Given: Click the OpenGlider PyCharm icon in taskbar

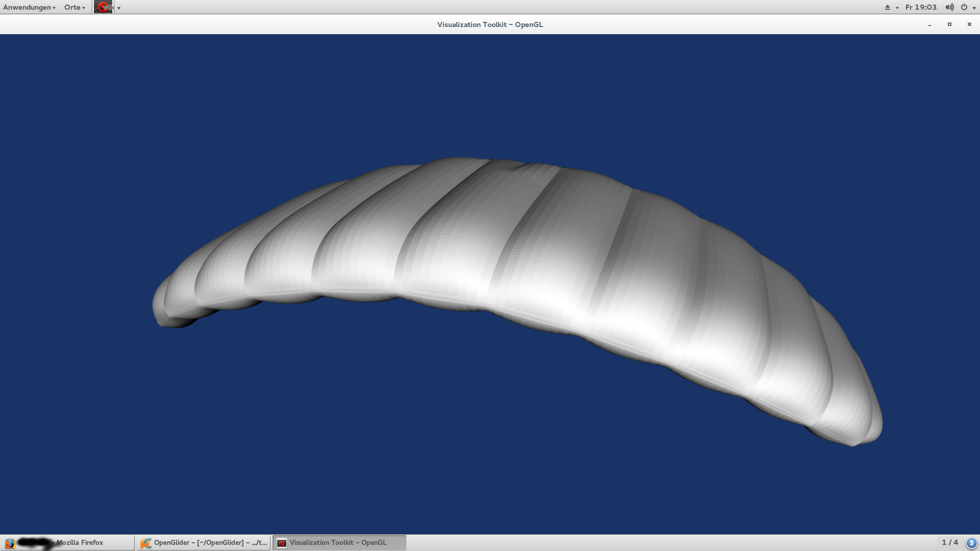Looking at the screenshot, I should point(145,543).
